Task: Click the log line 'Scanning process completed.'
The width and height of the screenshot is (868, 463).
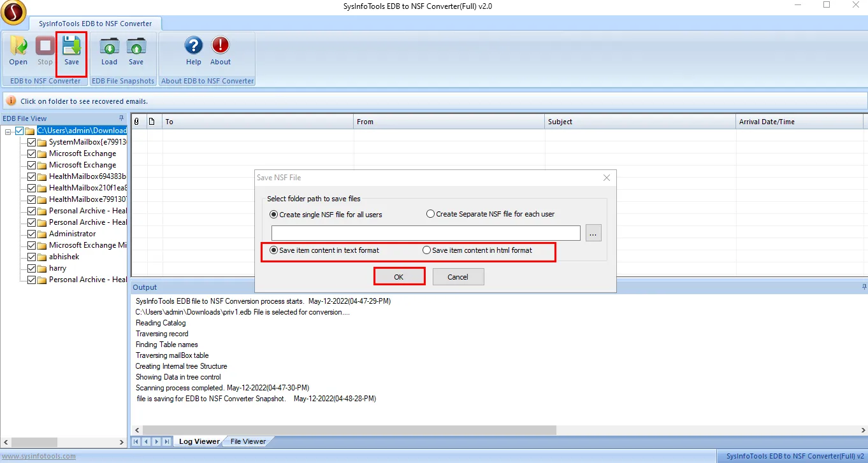Action: coord(222,388)
